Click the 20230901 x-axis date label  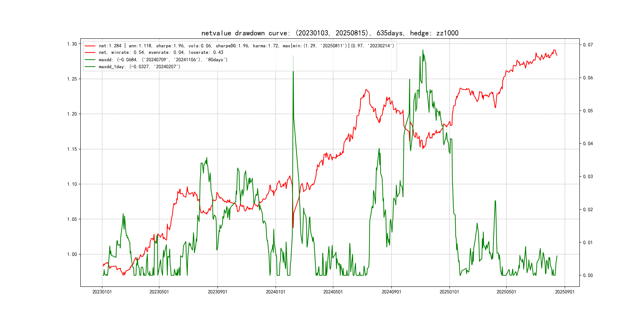[x=217, y=292]
